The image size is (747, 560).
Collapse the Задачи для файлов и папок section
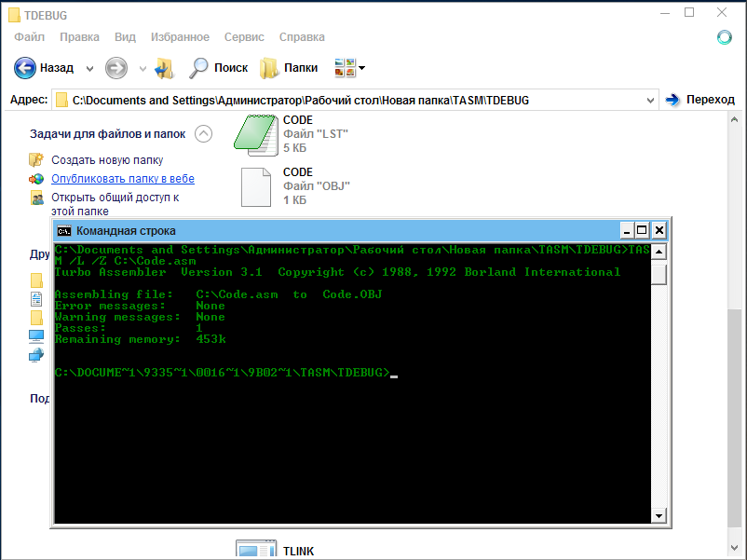(203, 134)
